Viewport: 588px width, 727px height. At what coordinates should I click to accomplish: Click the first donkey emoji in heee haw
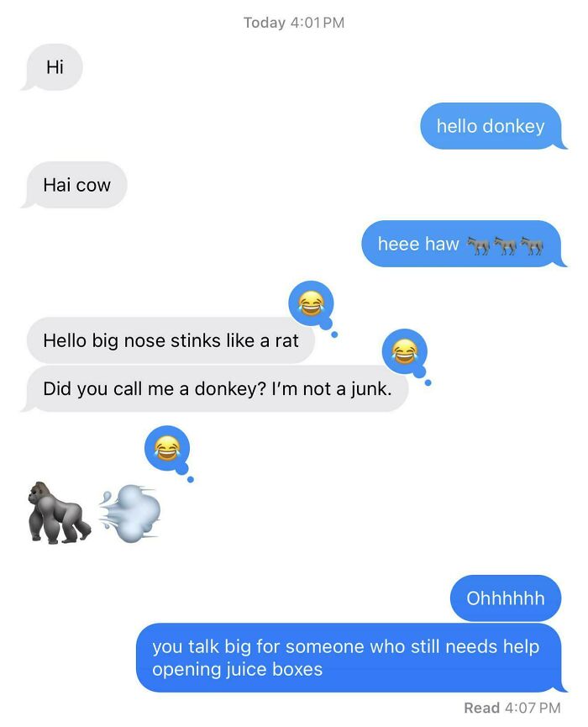[x=478, y=245]
